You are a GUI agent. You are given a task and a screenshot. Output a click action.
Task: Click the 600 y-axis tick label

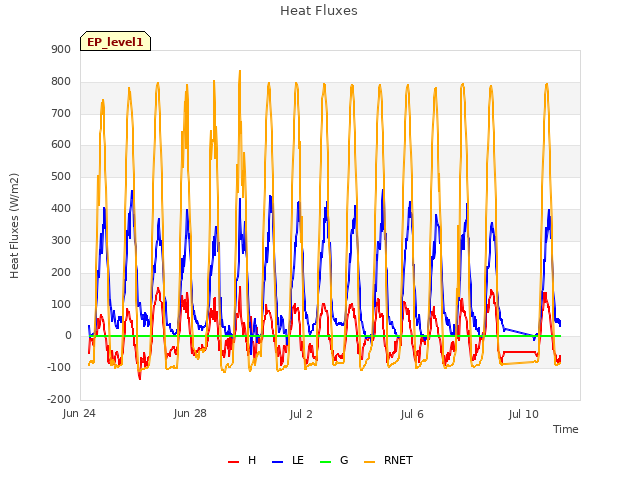tap(61, 145)
